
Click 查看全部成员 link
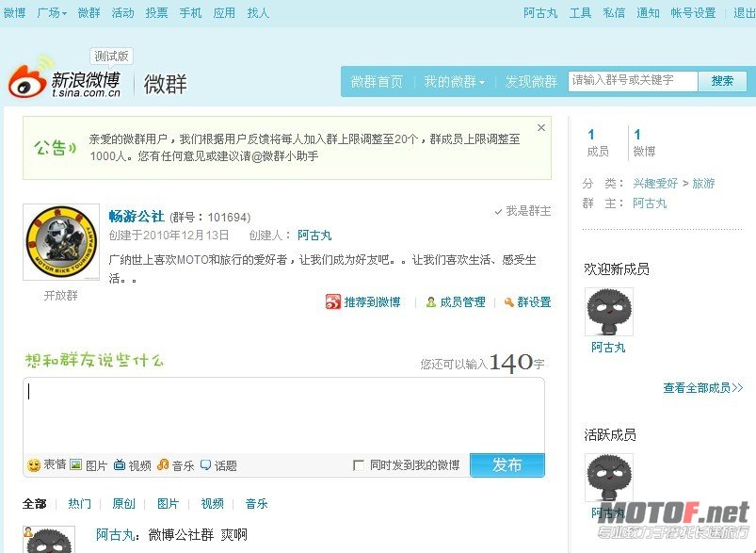coord(703,388)
